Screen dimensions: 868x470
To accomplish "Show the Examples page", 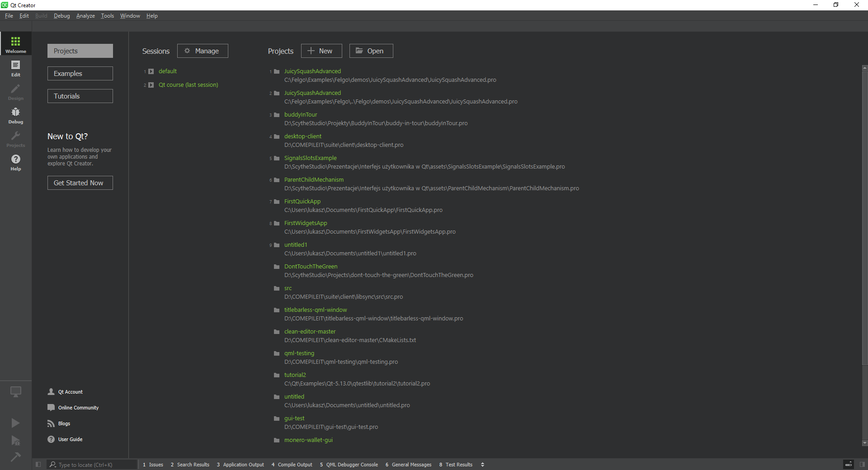I will [80, 74].
